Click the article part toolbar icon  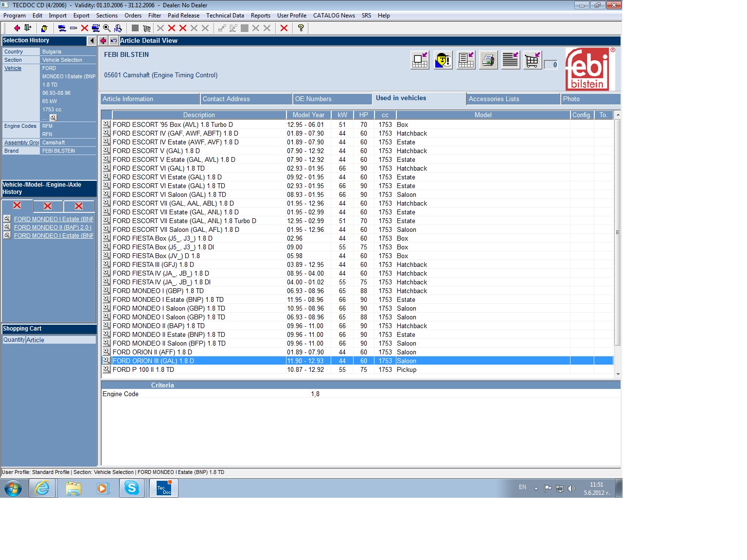tap(73, 28)
